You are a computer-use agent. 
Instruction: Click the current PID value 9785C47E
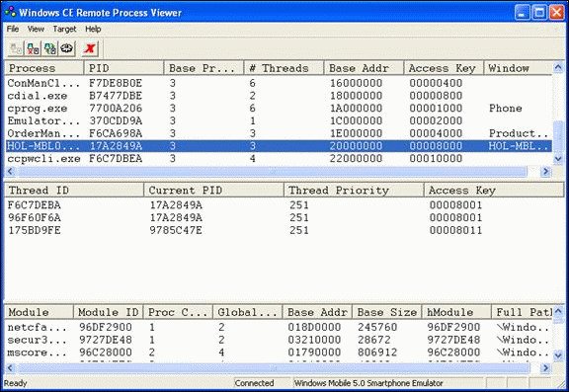[176, 230]
